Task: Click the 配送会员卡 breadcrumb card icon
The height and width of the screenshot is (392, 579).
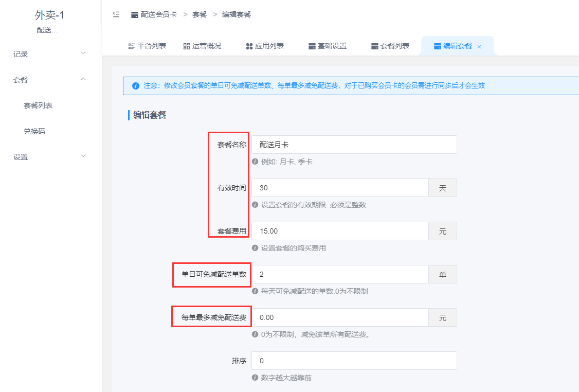Action: pos(135,15)
